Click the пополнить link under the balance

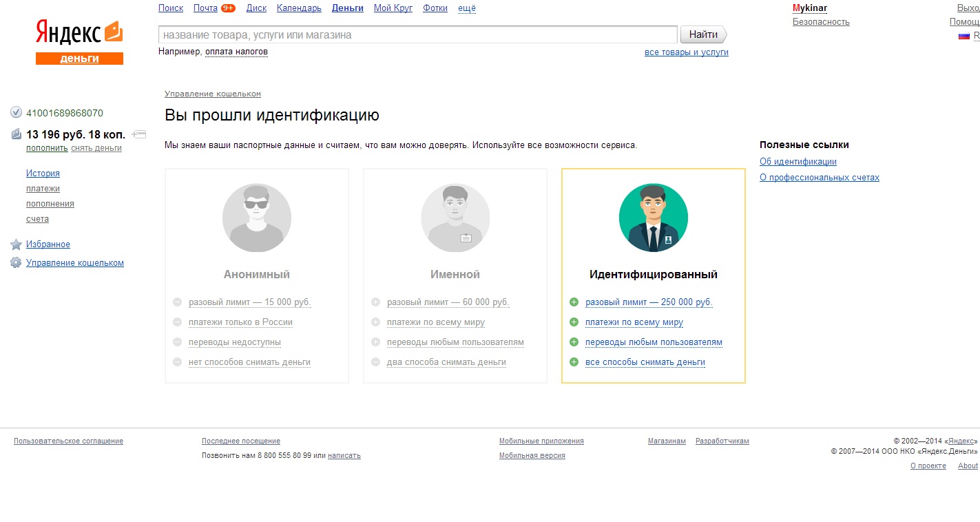[x=47, y=148]
